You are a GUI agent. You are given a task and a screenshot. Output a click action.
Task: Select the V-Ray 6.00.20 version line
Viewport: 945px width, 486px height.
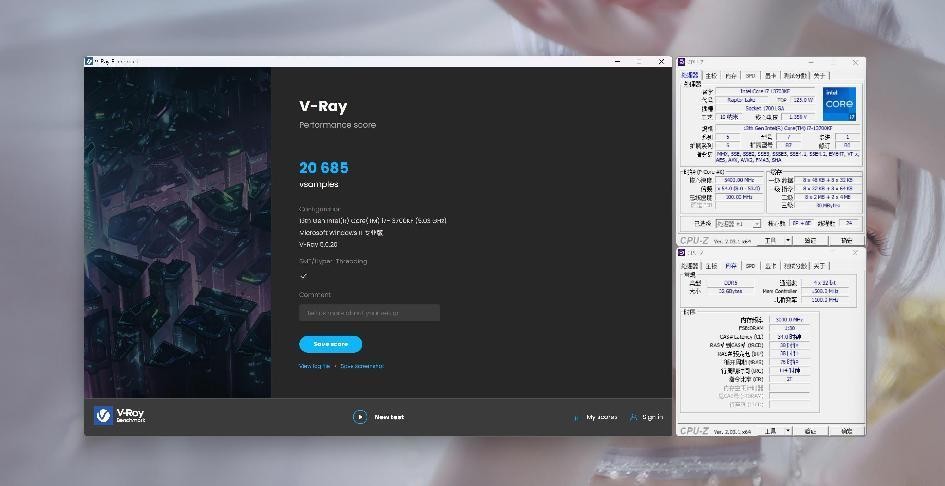[318, 245]
